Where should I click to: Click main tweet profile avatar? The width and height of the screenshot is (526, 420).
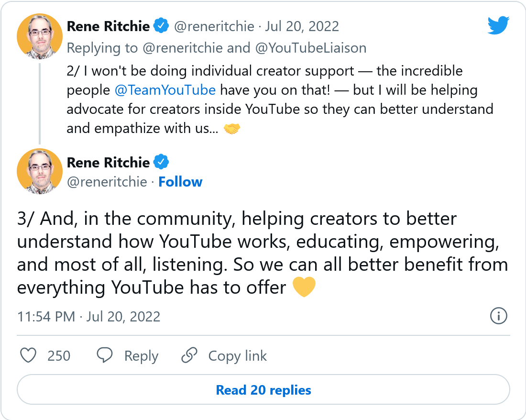point(39,171)
